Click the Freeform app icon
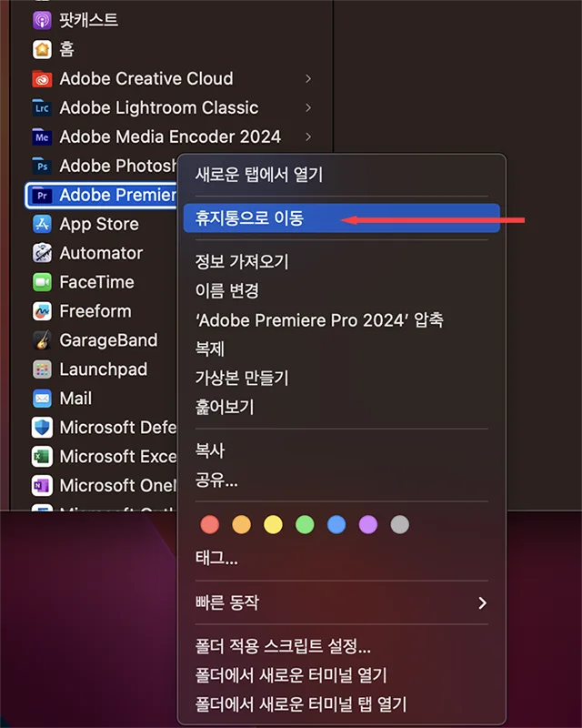This screenshot has width=582, height=728. 42,311
